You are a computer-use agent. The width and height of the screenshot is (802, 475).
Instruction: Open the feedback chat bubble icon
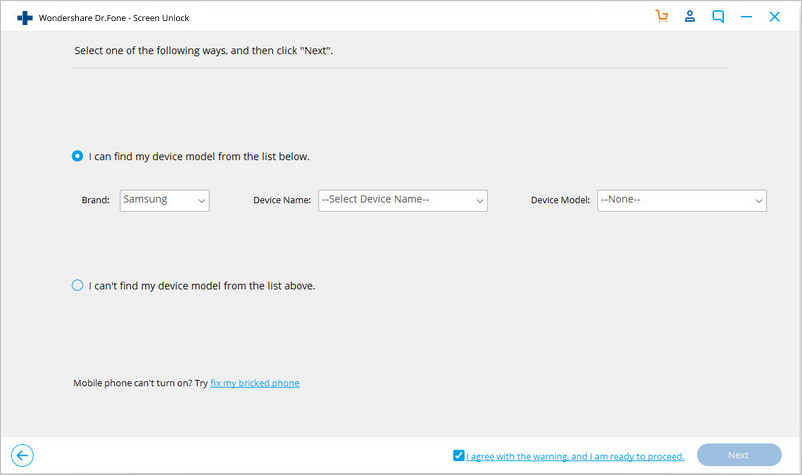[x=718, y=17]
